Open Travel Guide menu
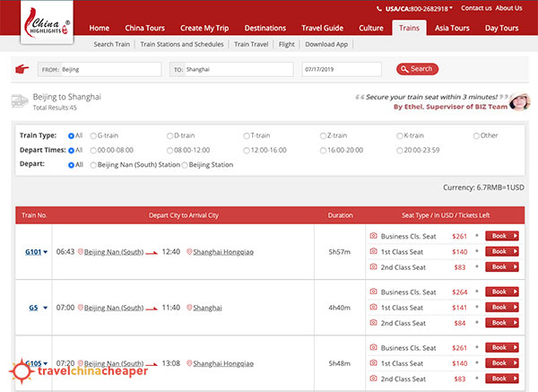 322,28
